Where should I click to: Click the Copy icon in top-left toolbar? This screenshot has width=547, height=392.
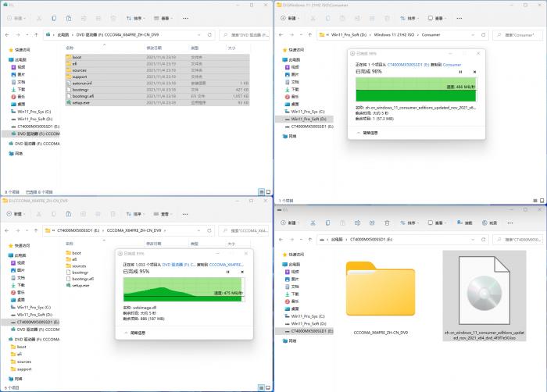pos(54,17)
